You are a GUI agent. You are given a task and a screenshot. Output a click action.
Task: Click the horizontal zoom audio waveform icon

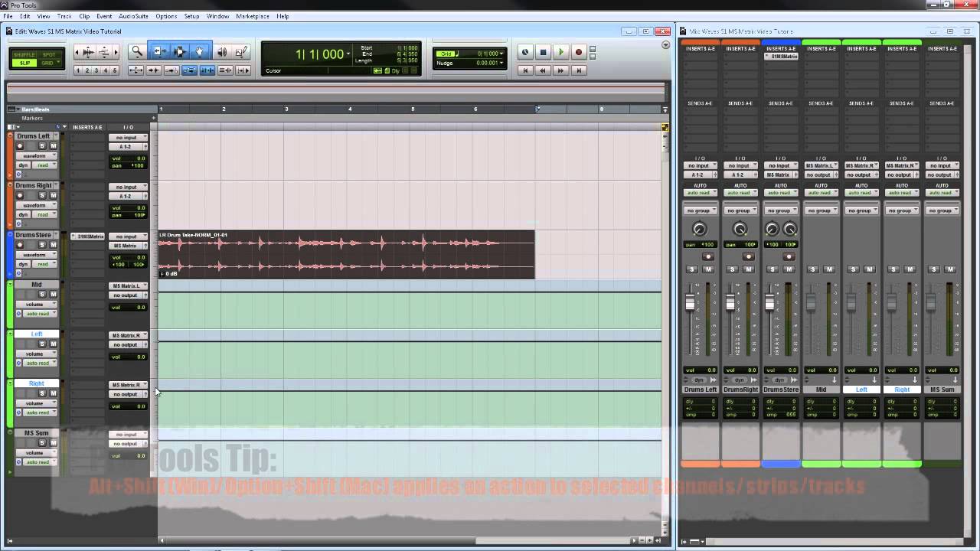(x=88, y=52)
